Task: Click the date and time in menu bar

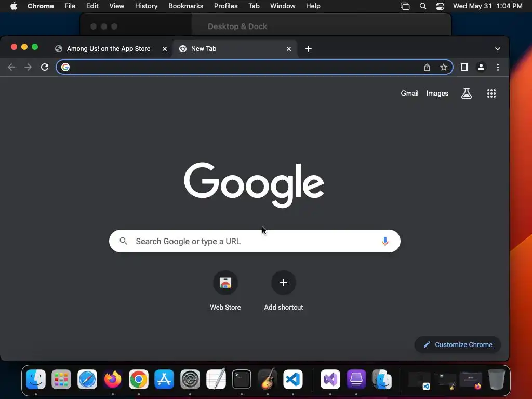Action: click(x=487, y=6)
